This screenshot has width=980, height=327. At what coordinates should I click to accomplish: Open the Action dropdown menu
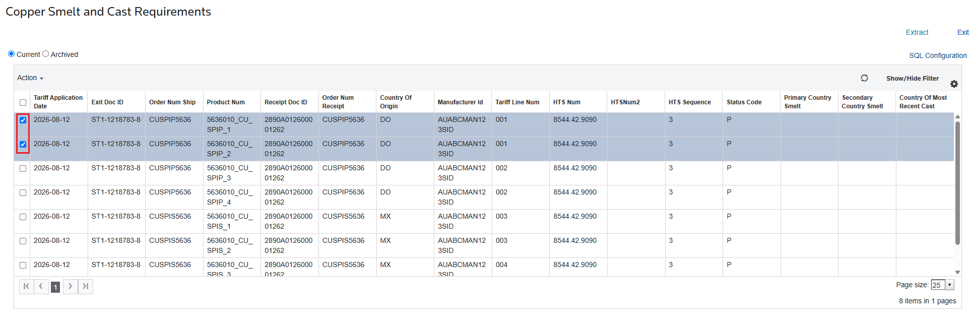30,78
